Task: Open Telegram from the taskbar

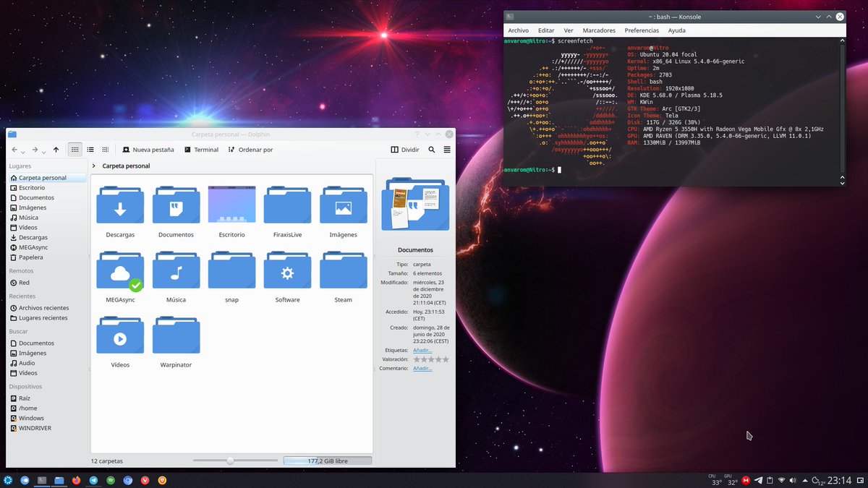Action: pyautogui.click(x=94, y=480)
